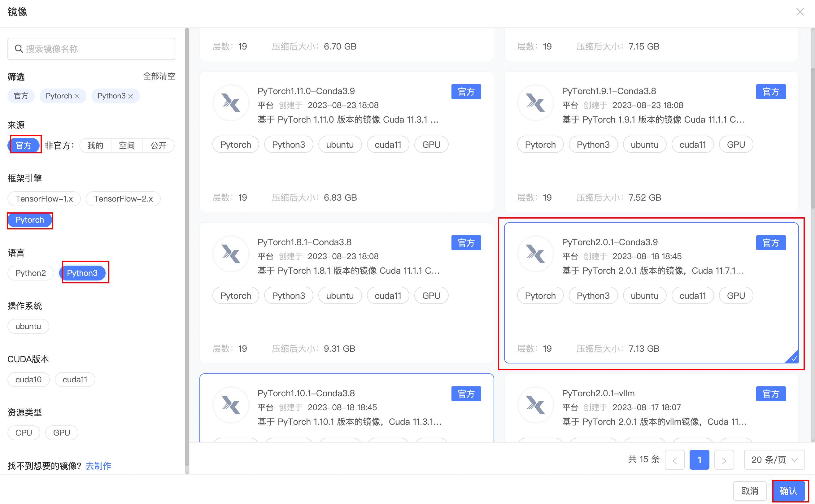Enable the cuda11 CUDA version filter
Screen dimensions: 815x504
click(75, 379)
